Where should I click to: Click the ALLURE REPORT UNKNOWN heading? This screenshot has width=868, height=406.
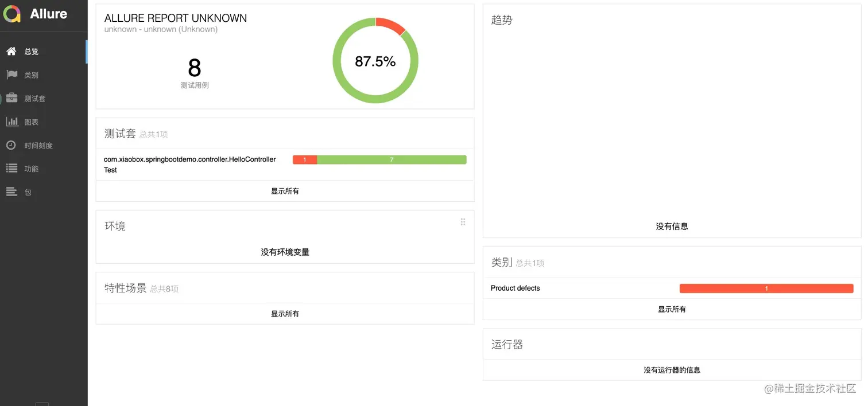176,18
